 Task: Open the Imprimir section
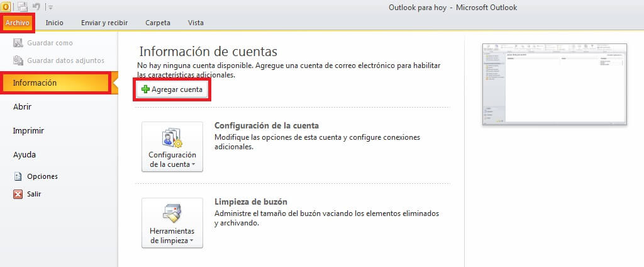(28, 131)
